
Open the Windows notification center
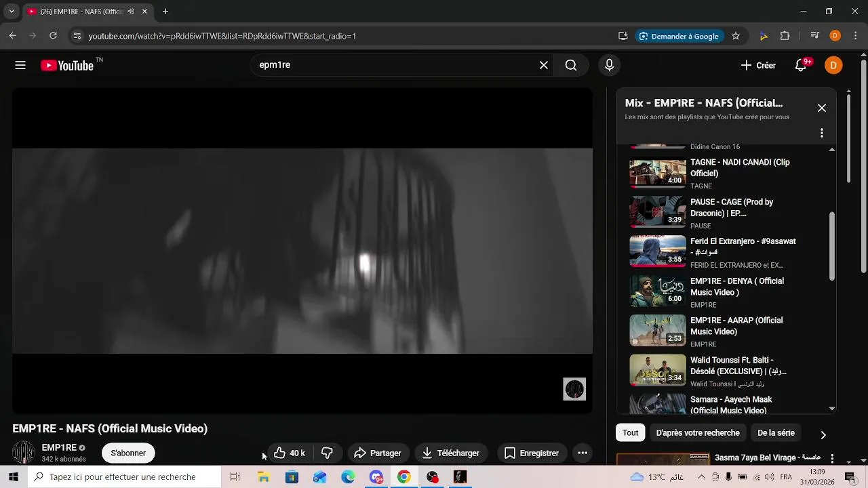850,477
